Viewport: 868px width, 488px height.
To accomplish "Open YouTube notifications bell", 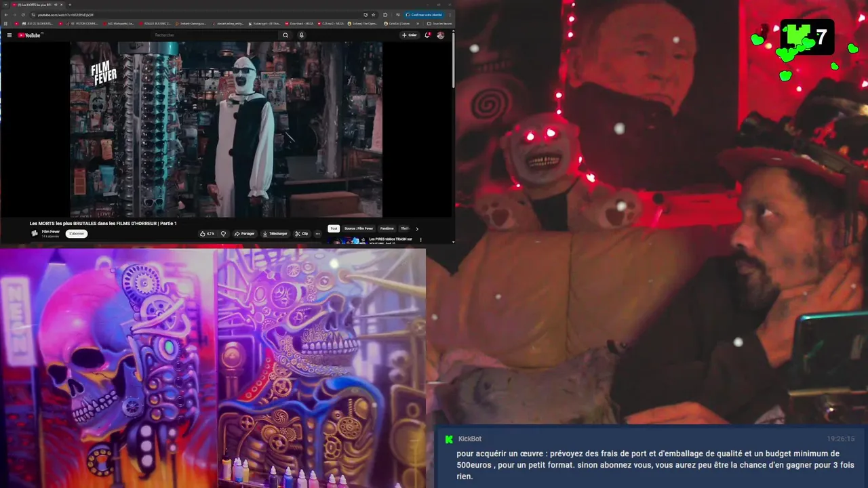I will click(427, 35).
